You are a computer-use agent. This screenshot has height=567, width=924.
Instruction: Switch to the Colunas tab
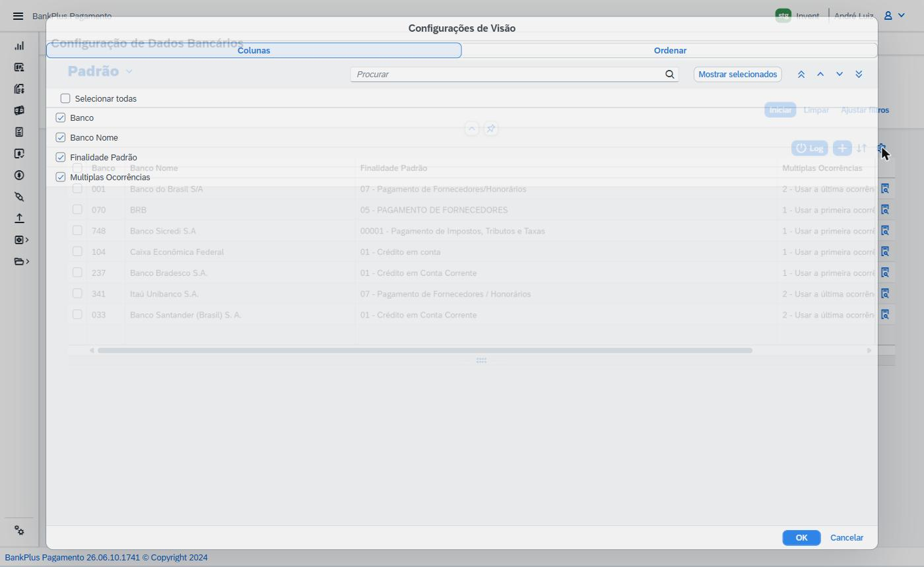pyautogui.click(x=253, y=50)
